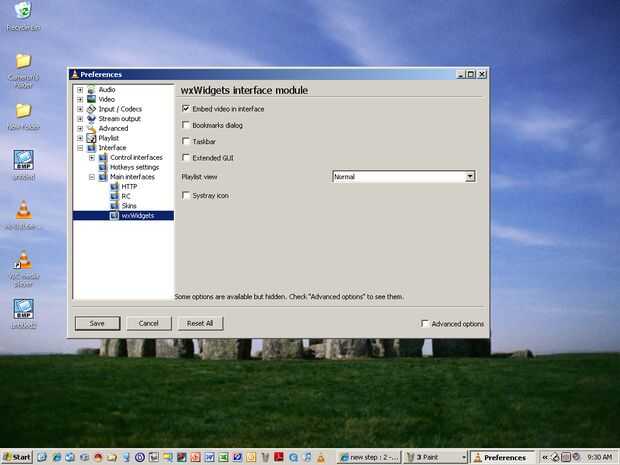The height and width of the screenshot is (465, 620).
Task: Switch to the 'new step' taskbar window
Action: coord(370,457)
